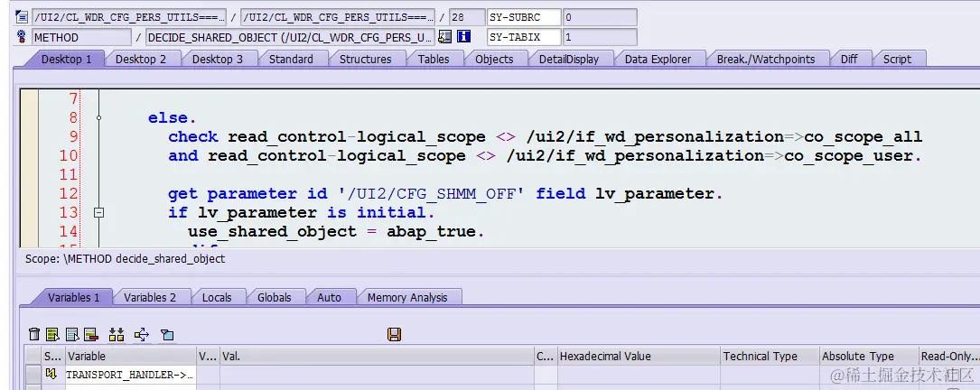Click the event type gear icon beside METHOD
This screenshot has height=390, width=980.
click(22, 38)
